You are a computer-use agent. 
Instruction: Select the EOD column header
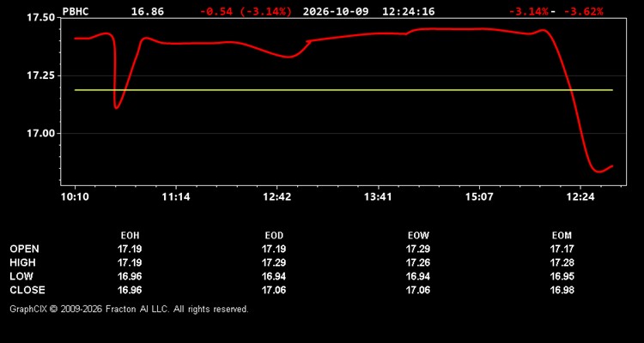click(x=274, y=236)
